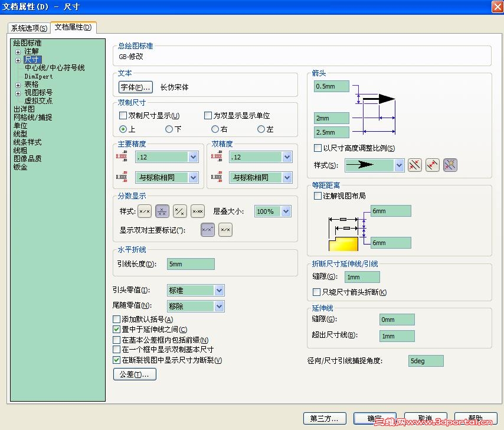The image size is (504, 430).
Task: Expand the 视图标号 tree node
Action: [x=18, y=93]
